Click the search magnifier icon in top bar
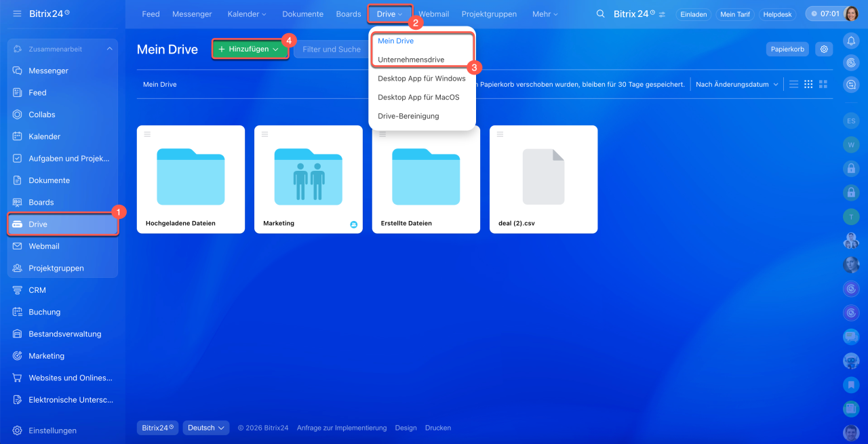This screenshot has width=868, height=444. point(600,14)
